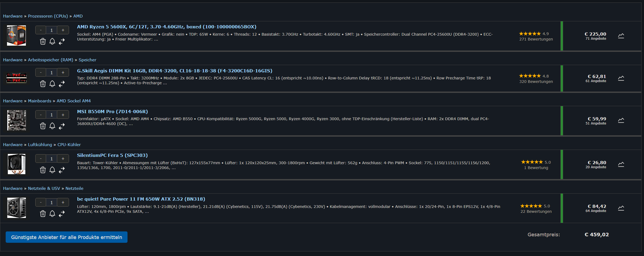Open 22 Bewertungen for be quiet! PSU
The height and width of the screenshot is (256, 644).
coord(536,211)
